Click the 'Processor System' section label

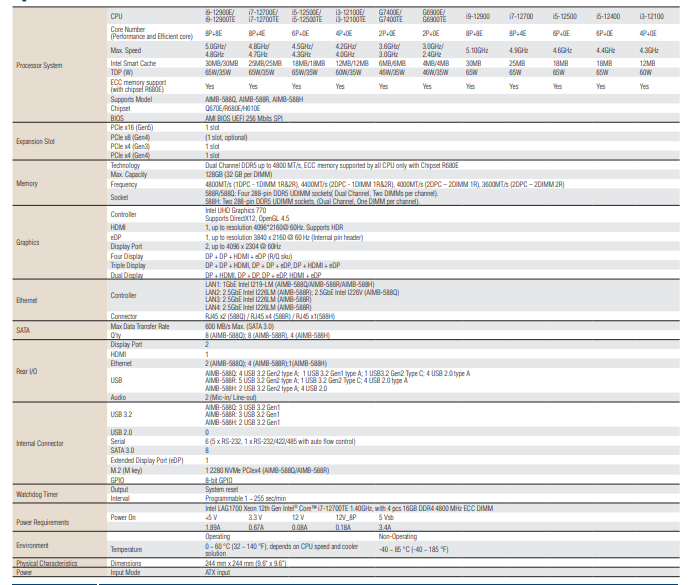[39, 65]
